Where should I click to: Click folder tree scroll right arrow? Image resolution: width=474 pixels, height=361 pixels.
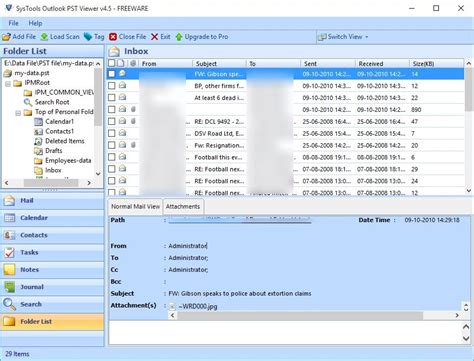89,183
